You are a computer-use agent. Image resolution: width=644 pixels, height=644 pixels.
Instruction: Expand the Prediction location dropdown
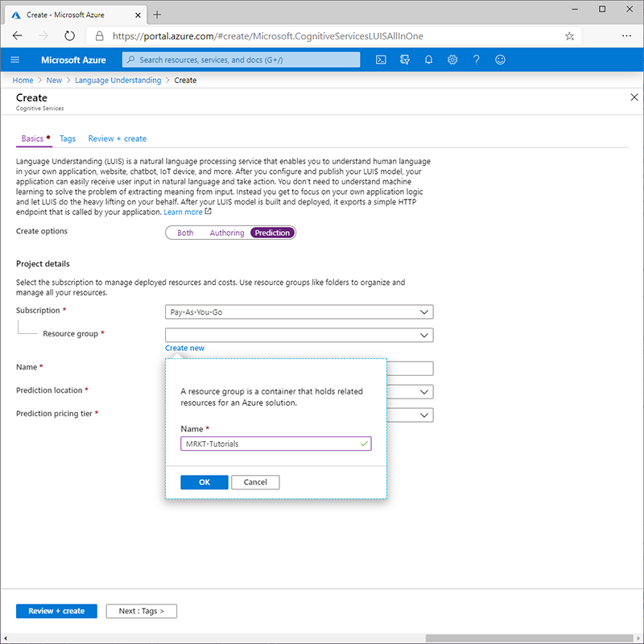pyautogui.click(x=424, y=392)
